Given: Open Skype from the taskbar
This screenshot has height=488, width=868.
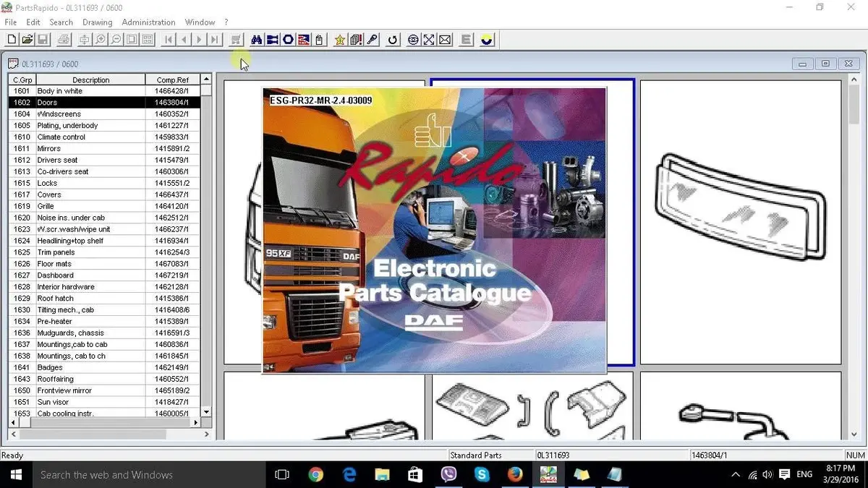Looking at the screenshot, I should pos(482,475).
